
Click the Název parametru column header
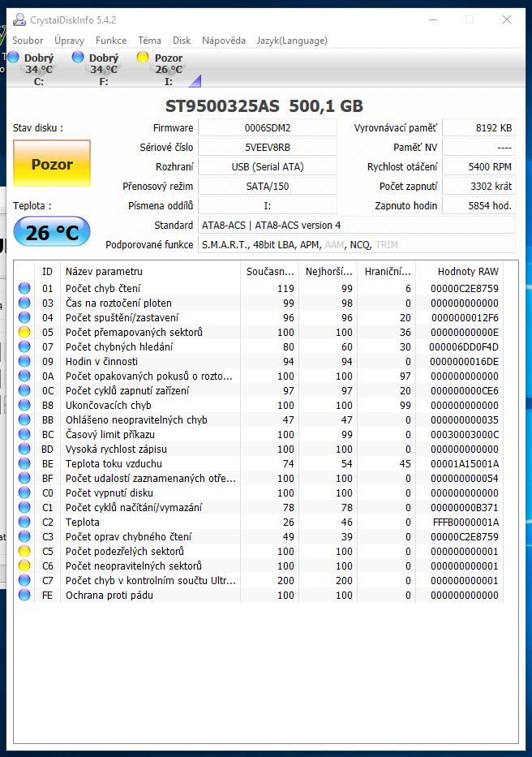[150, 271]
